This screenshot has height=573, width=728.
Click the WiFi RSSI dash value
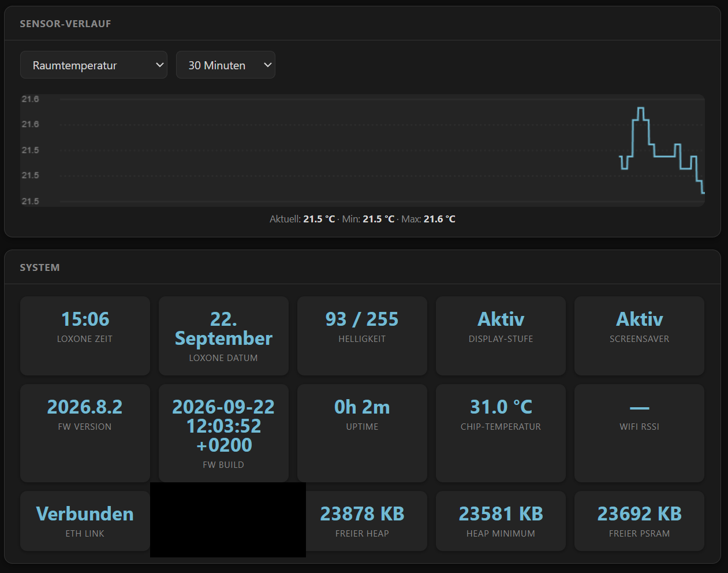tap(639, 408)
